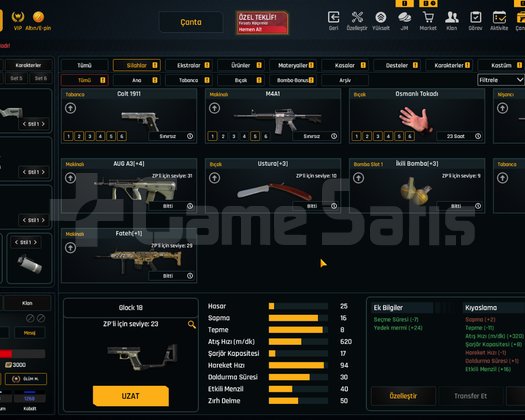This screenshot has height=420, width=525.
Task: Click the Transfer Et button
Action: click(470, 396)
